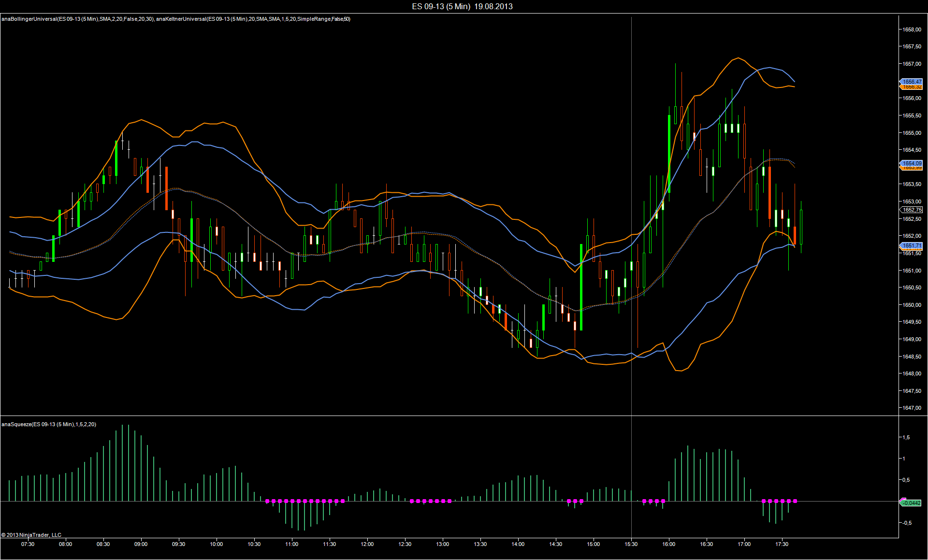Select the anaKeltnerUniversal indicator label
Screen dimensions: 928x560
point(253,19)
